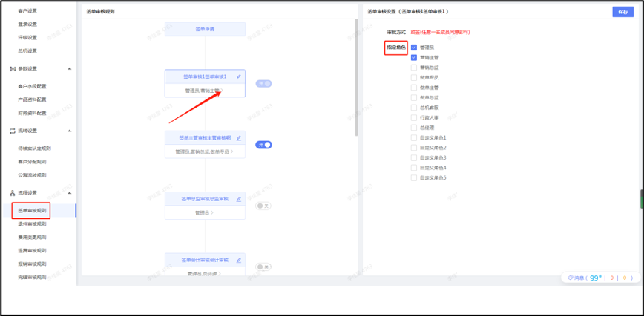Select 待核实认定规则 in sidebar
Screen dimensions: 644x317
34,148
